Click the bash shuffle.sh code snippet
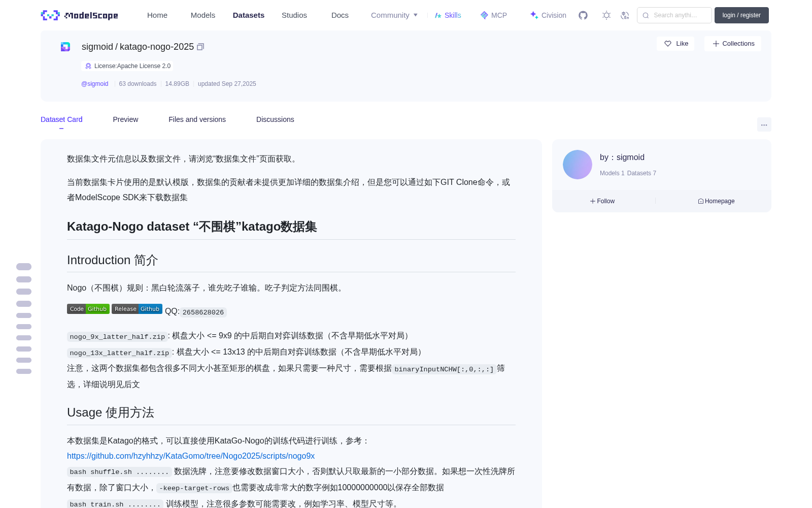Image resolution: width=812 pixels, height=508 pixels. coord(119,472)
